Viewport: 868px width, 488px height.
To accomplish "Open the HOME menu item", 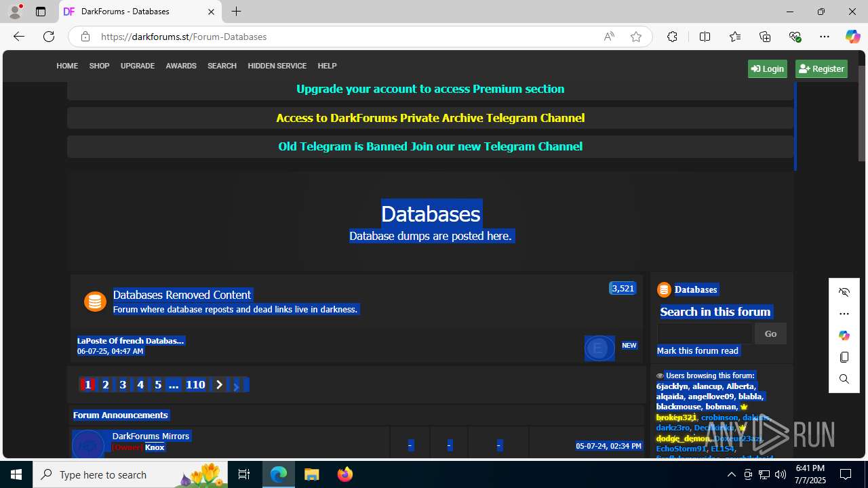I will [67, 66].
